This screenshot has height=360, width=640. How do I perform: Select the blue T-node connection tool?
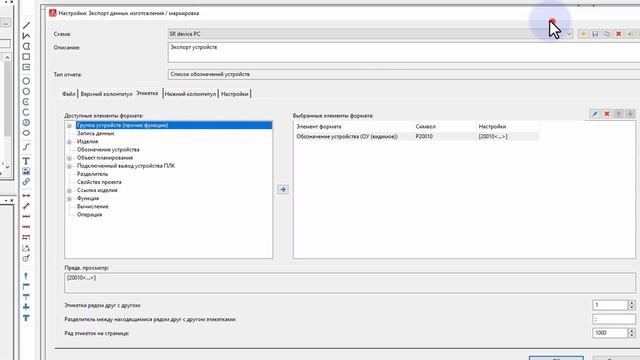[x=26, y=297]
